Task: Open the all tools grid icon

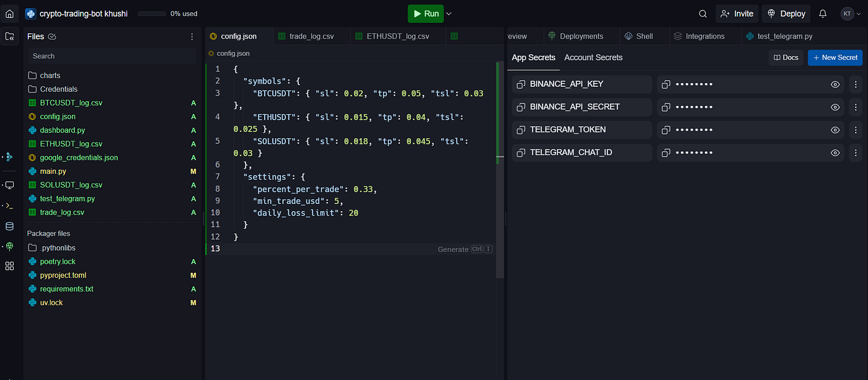Action: tap(9, 266)
